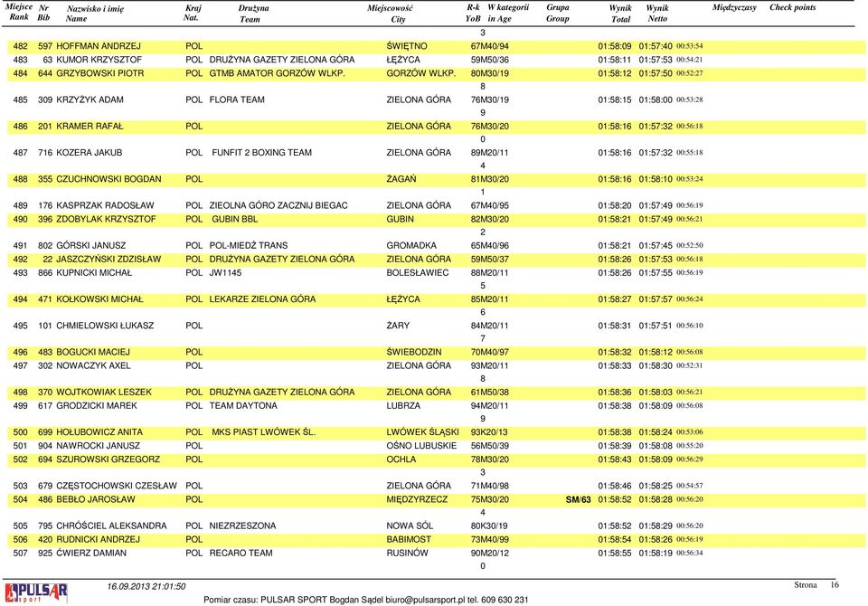This screenshot has height=606, width=868.
Task: Select runner name KUMOR KRZYSZTOF
Action: point(99,60)
